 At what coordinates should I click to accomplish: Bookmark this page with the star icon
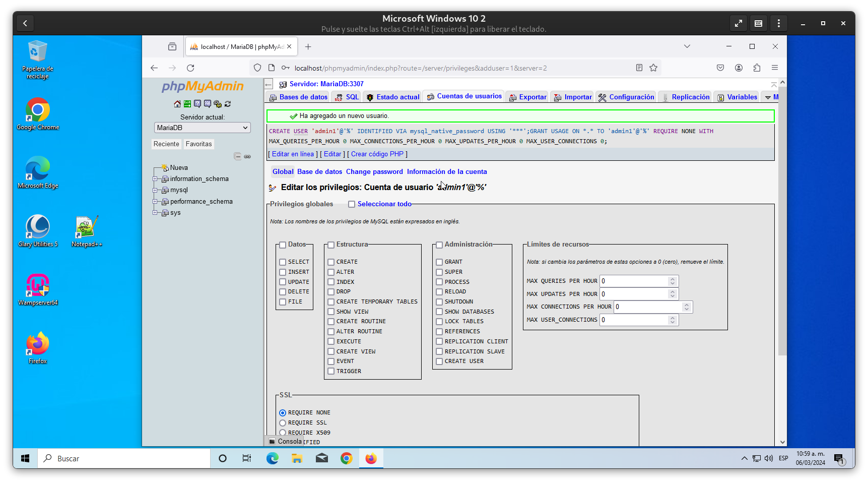pos(653,68)
